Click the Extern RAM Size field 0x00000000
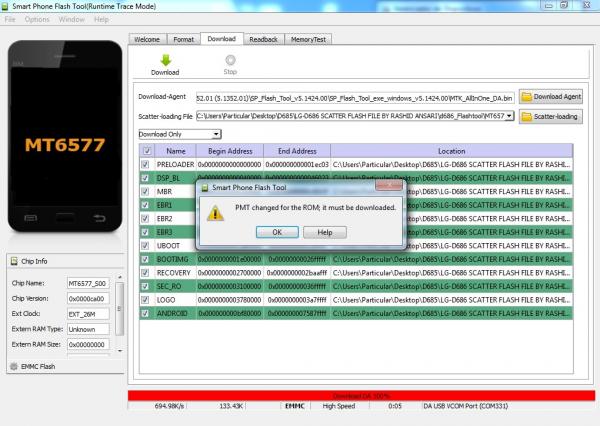 tap(88, 344)
